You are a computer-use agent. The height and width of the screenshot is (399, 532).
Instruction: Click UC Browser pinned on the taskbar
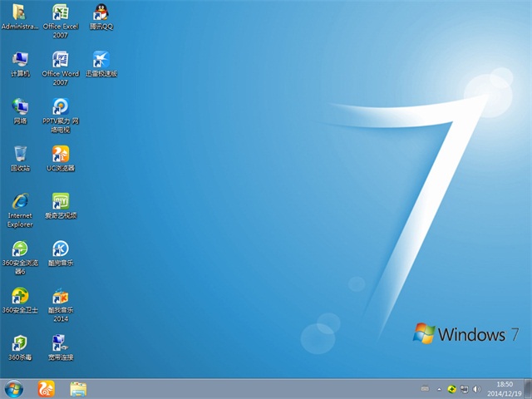point(47,389)
